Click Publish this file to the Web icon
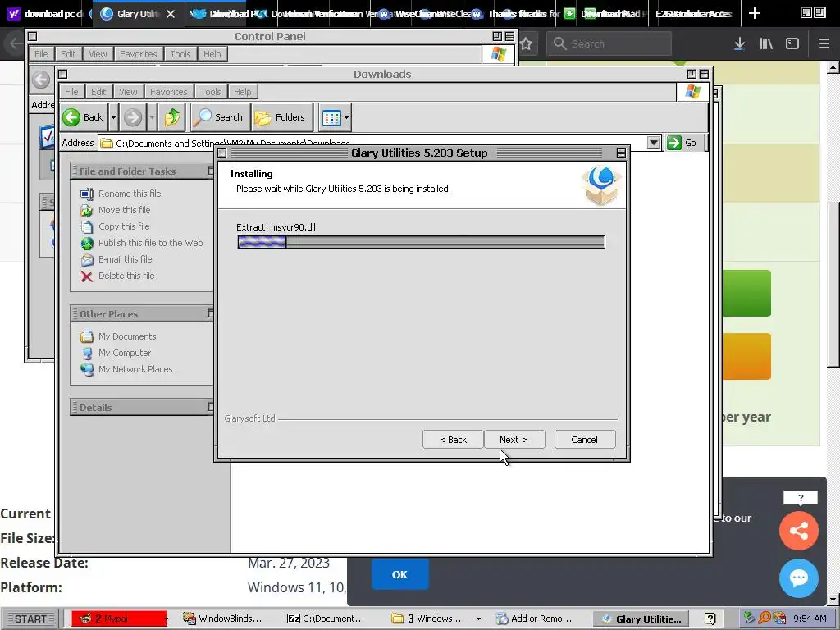Viewport: 840px width, 630px height. point(86,243)
